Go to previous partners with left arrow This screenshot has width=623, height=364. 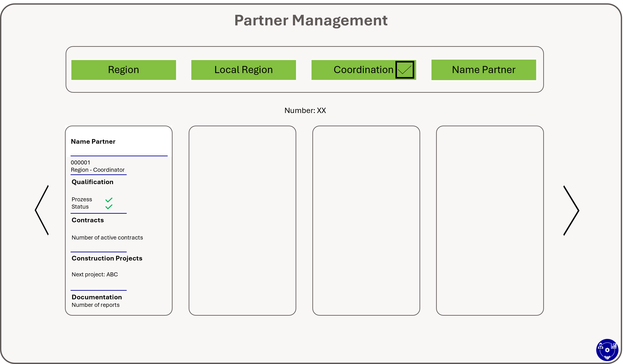click(x=42, y=210)
